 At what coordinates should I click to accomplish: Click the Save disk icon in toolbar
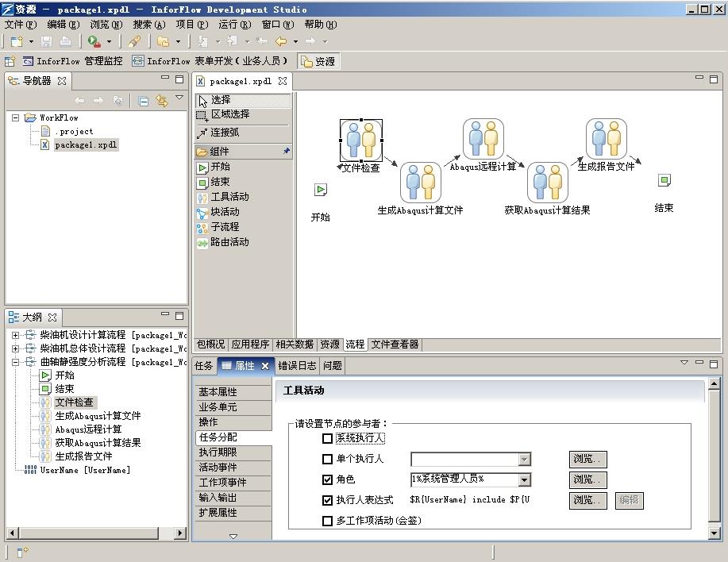46,42
